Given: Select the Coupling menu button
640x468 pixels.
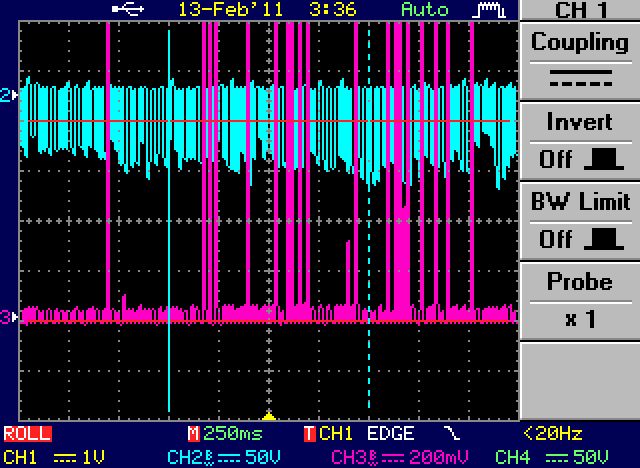Looking at the screenshot, I should [x=580, y=60].
